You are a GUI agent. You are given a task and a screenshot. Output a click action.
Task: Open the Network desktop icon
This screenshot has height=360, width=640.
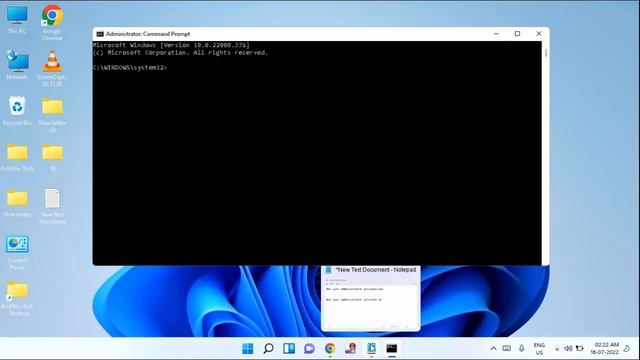[x=17, y=65]
